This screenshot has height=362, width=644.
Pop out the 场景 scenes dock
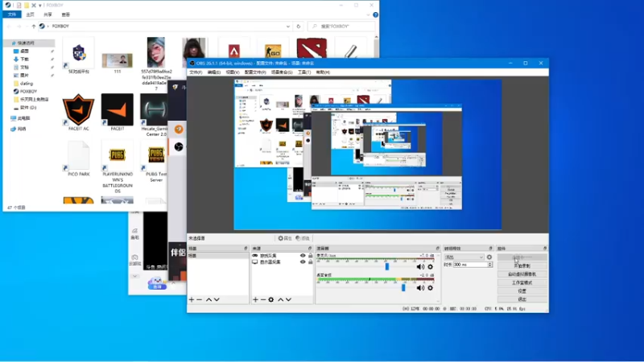246,249
